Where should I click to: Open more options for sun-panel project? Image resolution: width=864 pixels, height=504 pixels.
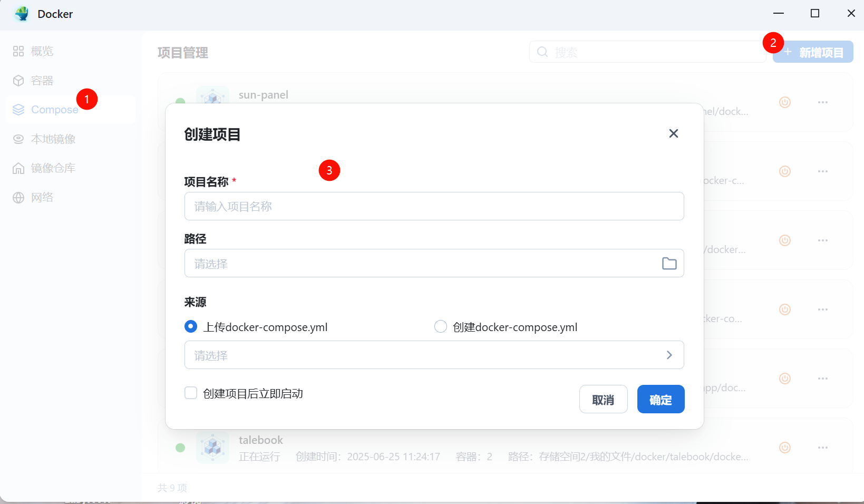click(823, 102)
